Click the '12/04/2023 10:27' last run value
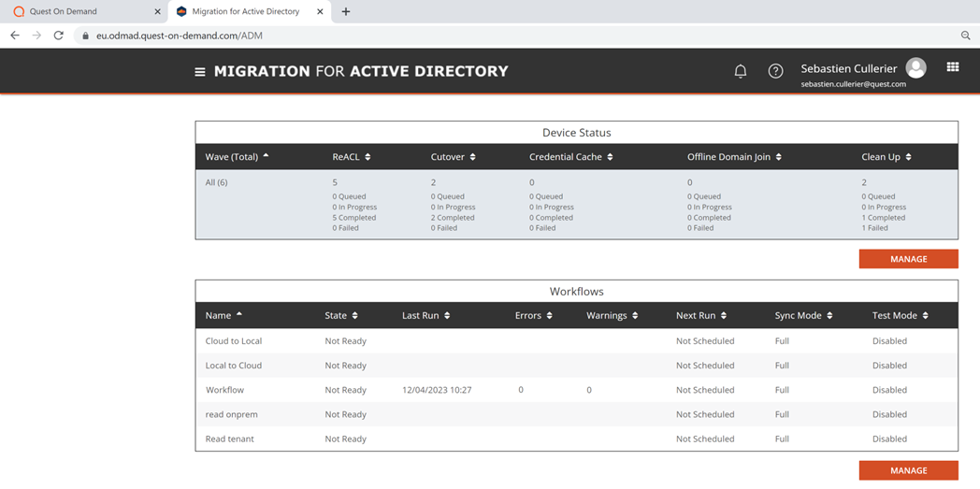Image resolution: width=980 pixels, height=489 pixels. point(437,390)
